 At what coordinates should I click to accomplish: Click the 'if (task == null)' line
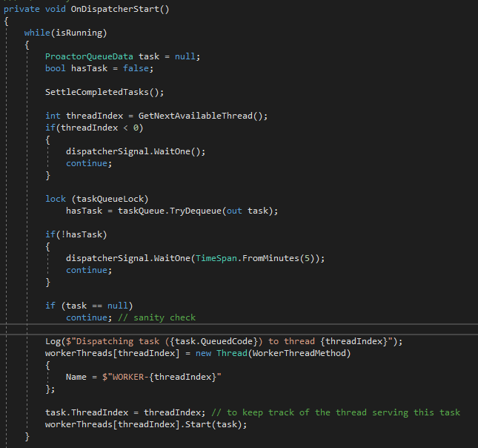click(89, 306)
